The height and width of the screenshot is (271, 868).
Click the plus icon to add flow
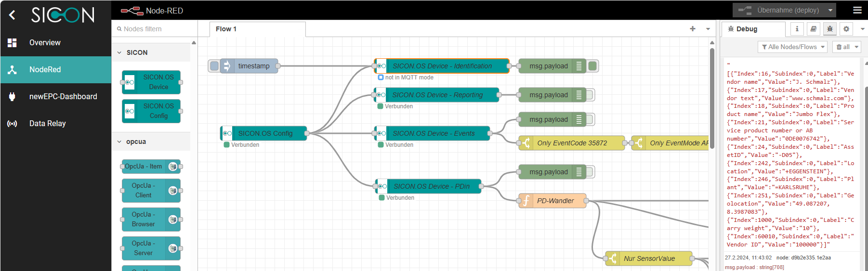(692, 29)
